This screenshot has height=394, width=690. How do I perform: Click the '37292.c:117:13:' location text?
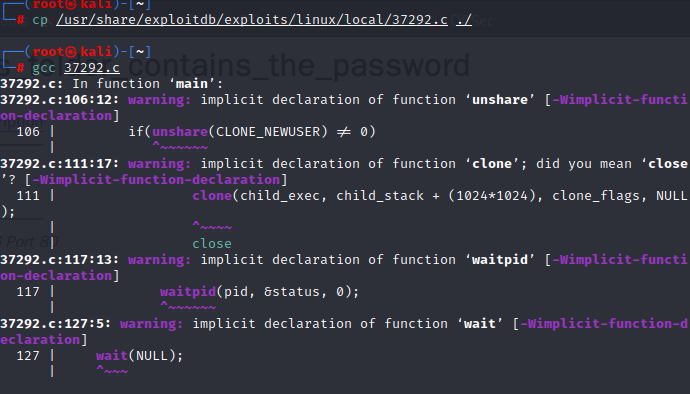coord(60,260)
